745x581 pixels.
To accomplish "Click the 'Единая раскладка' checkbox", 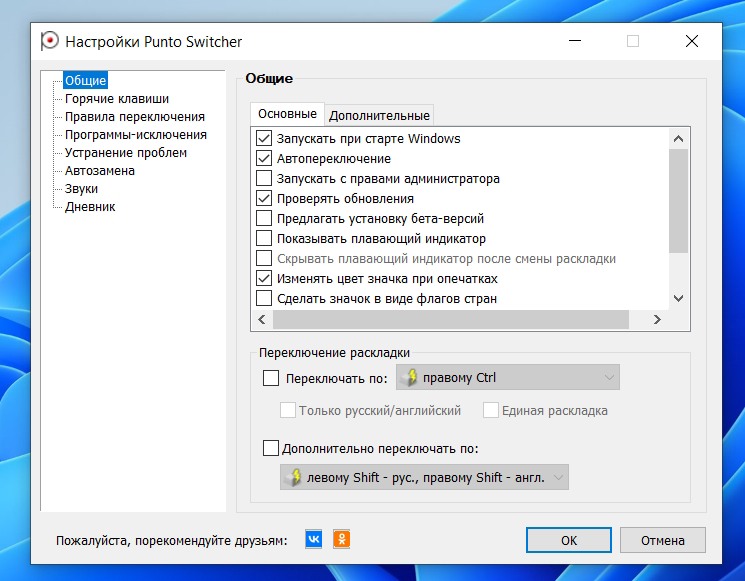I will [x=491, y=410].
